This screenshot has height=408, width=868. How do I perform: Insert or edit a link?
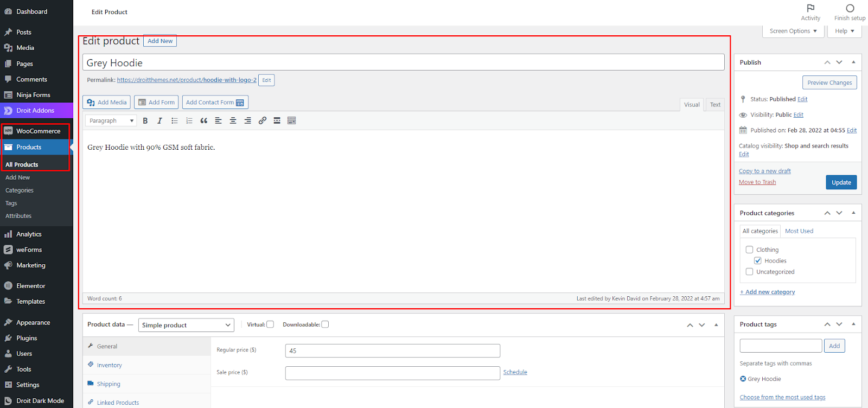point(263,120)
